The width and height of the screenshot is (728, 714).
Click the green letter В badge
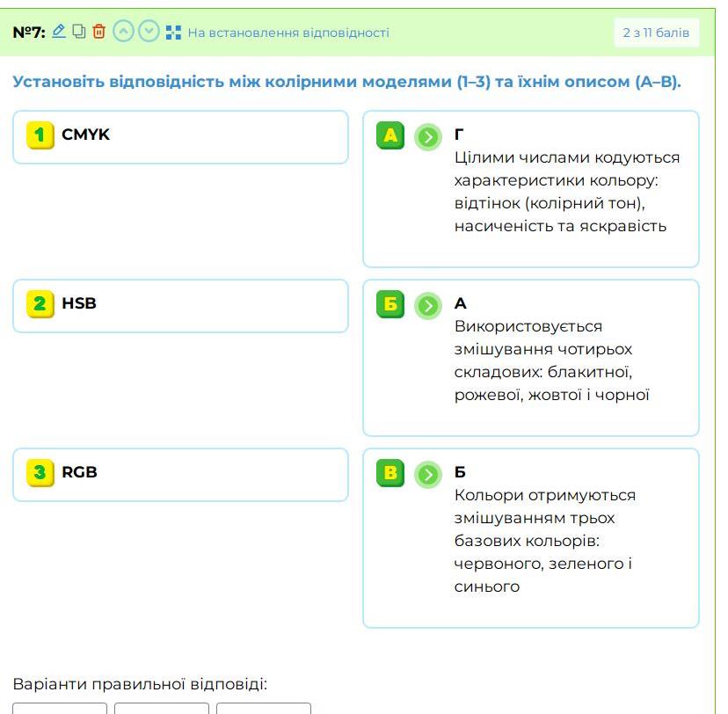pos(390,473)
